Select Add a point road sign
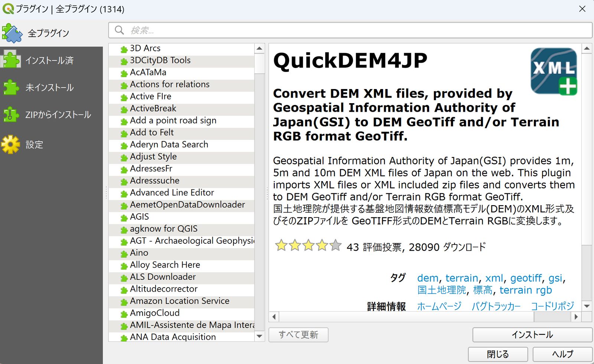The height and width of the screenshot is (364, 594). pyautogui.click(x=181, y=121)
